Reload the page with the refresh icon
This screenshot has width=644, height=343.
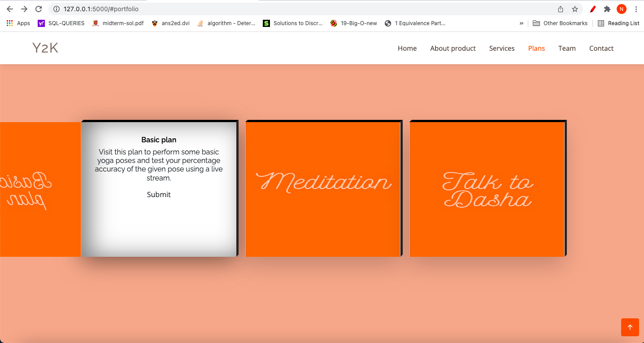[x=39, y=9]
